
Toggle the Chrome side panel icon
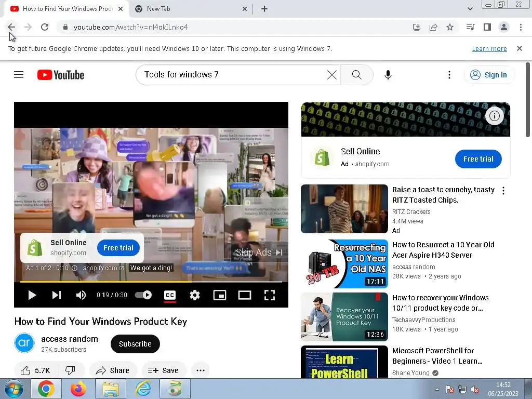point(487,27)
